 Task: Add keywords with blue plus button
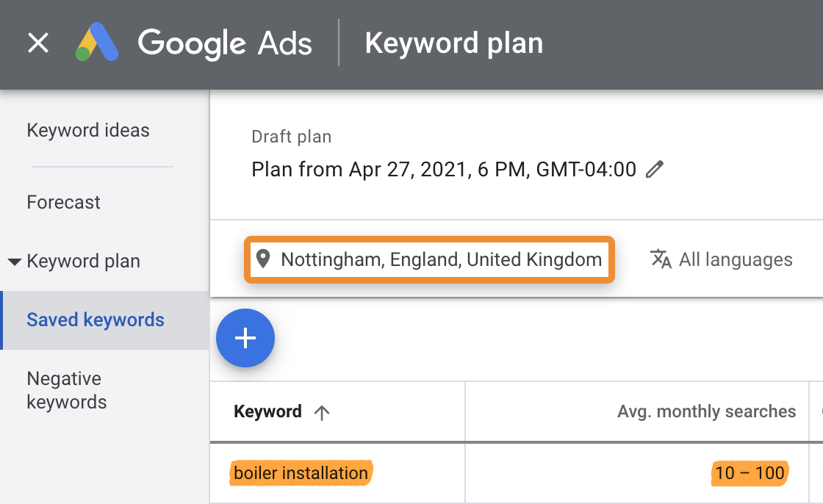tap(245, 338)
